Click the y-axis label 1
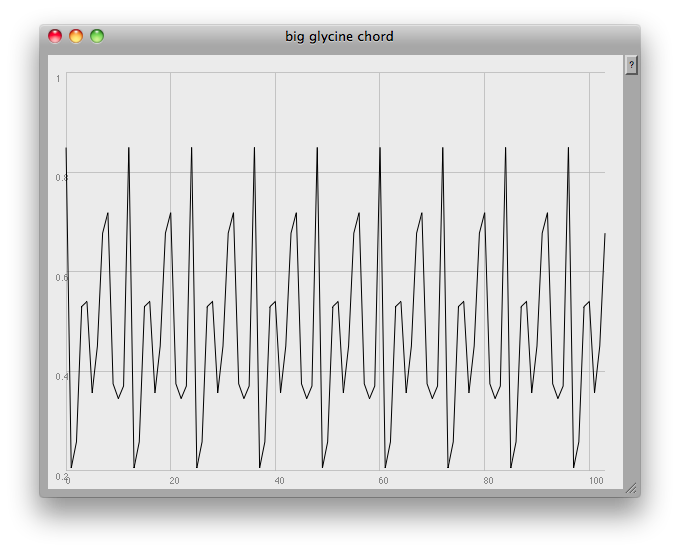 point(59,78)
